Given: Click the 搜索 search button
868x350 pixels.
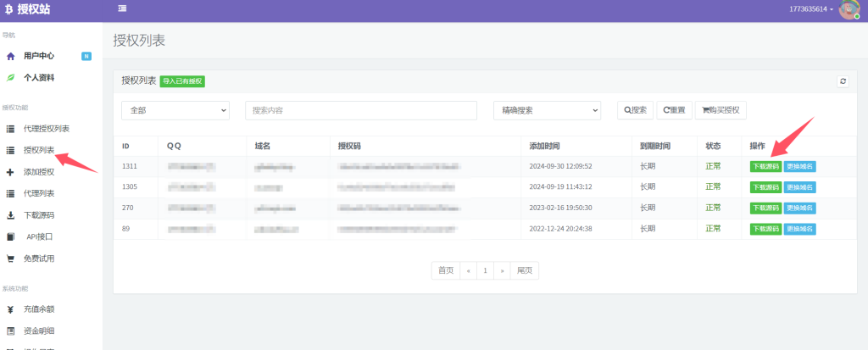Looking at the screenshot, I should (x=635, y=110).
